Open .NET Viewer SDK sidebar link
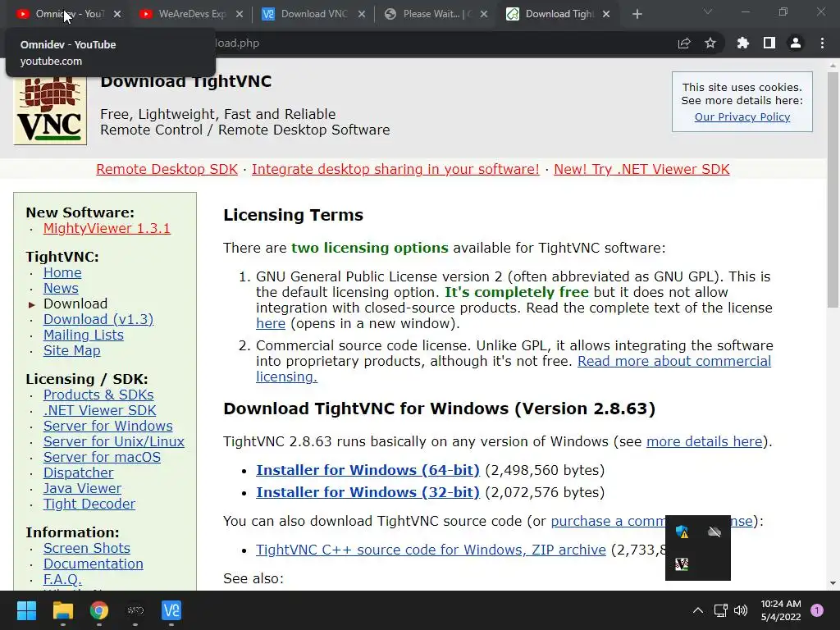 pyautogui.click(x=99, y=410)
